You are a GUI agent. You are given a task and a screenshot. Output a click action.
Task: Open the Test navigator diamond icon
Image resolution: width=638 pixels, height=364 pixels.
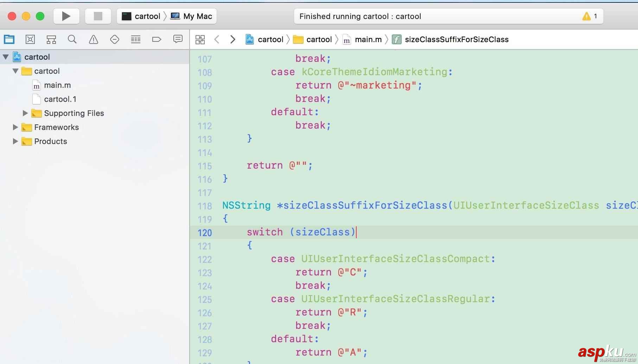(115, 39)
